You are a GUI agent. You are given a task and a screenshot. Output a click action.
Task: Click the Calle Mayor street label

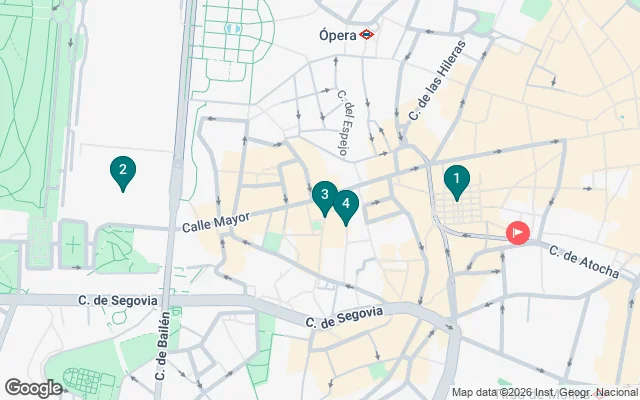coord(216,222)
